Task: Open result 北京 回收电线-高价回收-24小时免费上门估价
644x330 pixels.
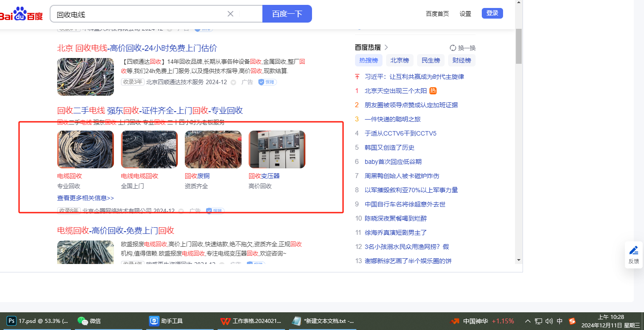Action: (137, 48)
